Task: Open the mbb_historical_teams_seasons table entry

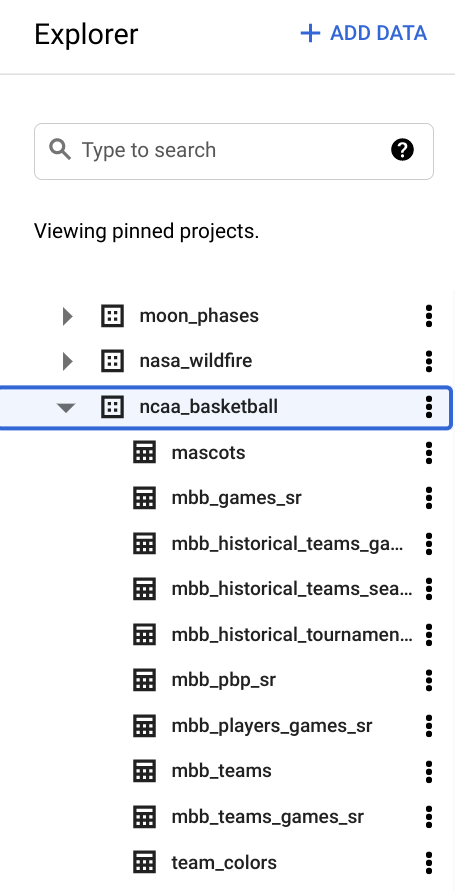Action: pos(293,589)
